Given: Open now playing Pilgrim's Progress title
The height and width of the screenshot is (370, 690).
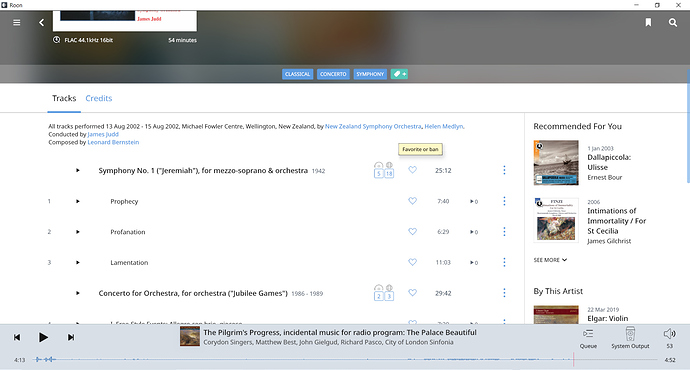Looking at the screenshot, I should coord(340,332).
